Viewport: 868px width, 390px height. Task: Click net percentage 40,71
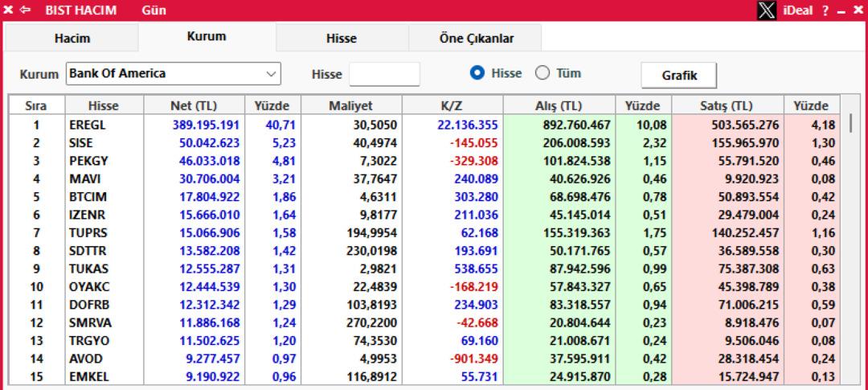point(280,125)
